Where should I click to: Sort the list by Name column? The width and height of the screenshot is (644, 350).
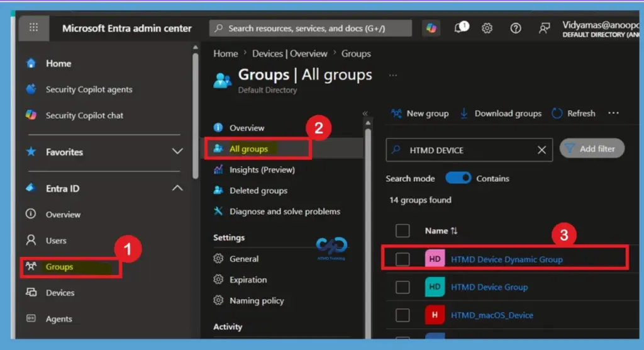tap(441, 231)
